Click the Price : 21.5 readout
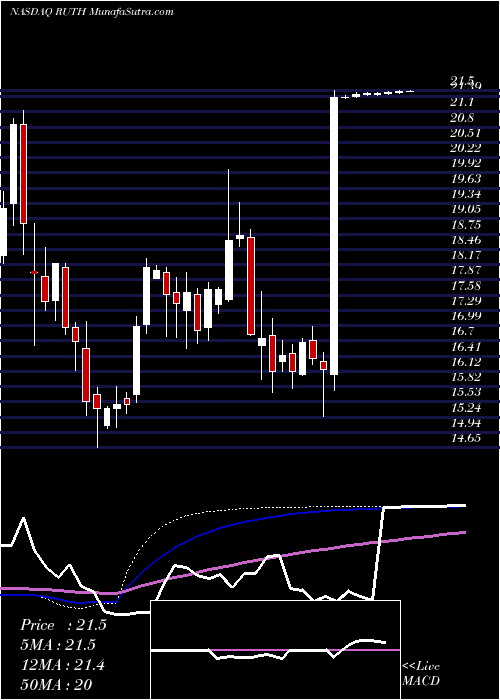Screen dimensions: 500x700 (x=63, y=625)
